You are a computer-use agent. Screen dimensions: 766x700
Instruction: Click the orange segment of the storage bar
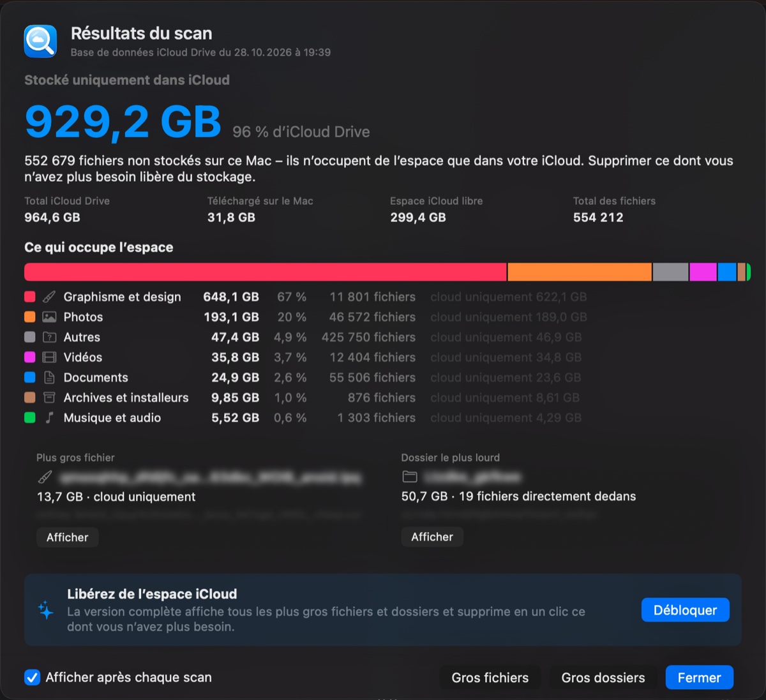click(x=580, y=272)
